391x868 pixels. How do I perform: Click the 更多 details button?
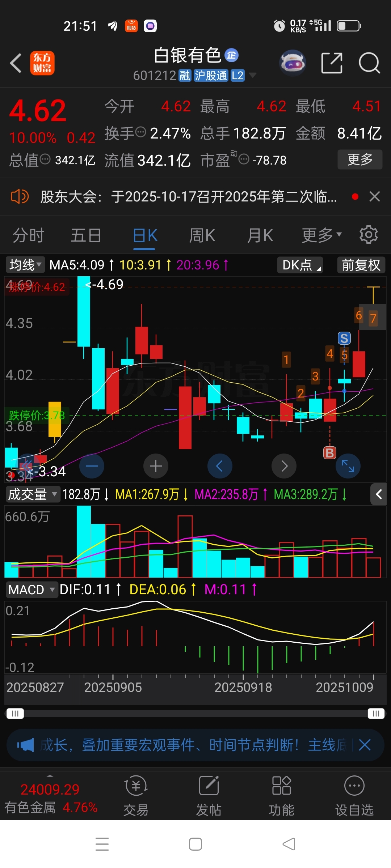coord(360,159)
